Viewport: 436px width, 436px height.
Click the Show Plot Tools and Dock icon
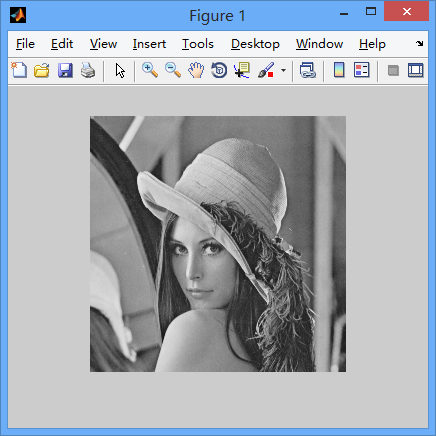coord(416,70)
